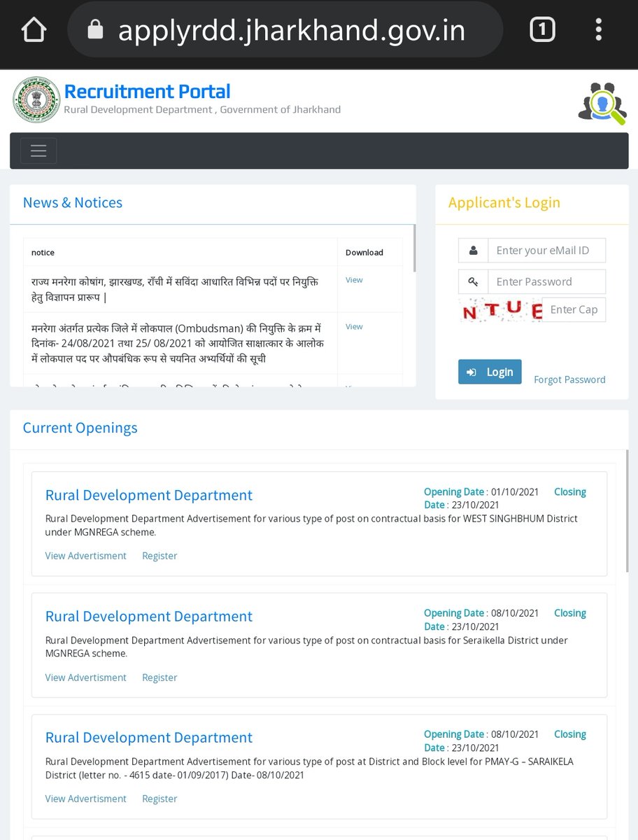Click Opening Date 01/10/2021 text
Image resolution: width=638 pixels, height=840 pixels.
tap(481, 492)
